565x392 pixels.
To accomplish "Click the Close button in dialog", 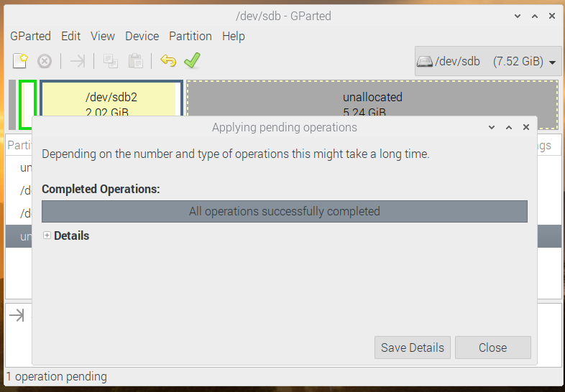I will 493,347.
